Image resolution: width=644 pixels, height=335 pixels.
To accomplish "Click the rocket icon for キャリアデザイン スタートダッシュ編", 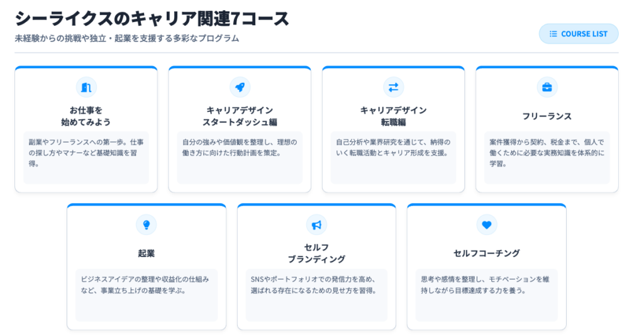I will click(240, 87).
